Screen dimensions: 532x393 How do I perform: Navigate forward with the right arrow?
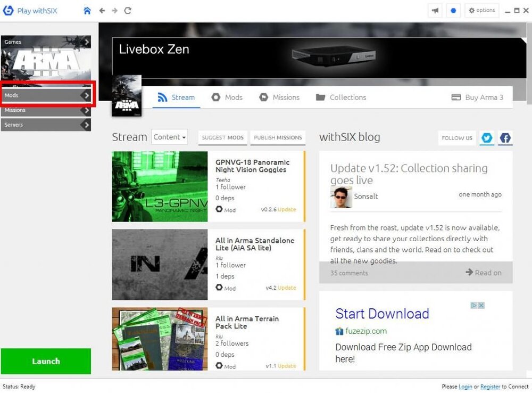[x=115, y=11]
